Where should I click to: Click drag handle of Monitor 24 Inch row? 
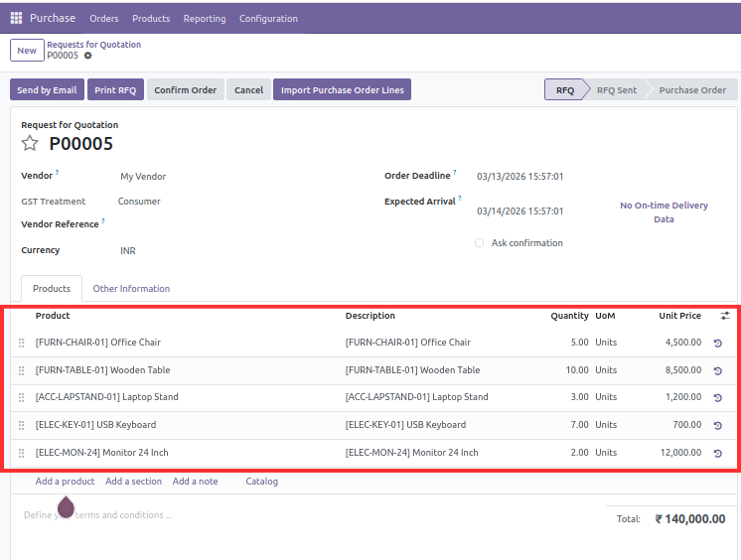(x=21, y=453)
